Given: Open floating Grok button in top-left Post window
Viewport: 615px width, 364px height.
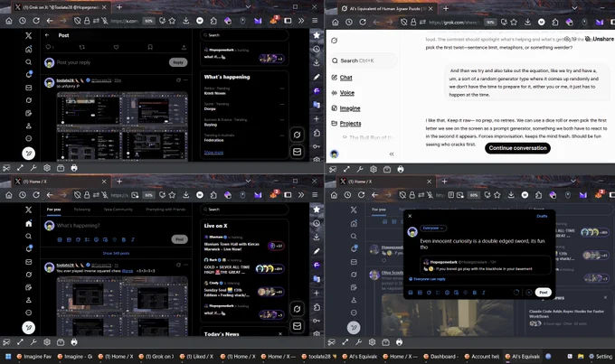Looking at the screenshot, I should [x=298, y=135].
